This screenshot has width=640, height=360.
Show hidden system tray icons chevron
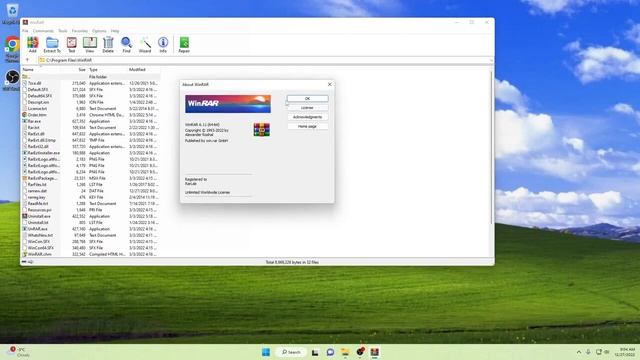pos(579,352)
